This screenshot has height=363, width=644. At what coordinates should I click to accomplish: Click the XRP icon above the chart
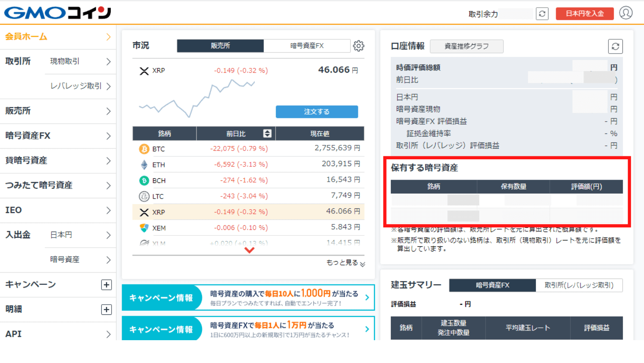pyautogui.click(x=144, y=71)
